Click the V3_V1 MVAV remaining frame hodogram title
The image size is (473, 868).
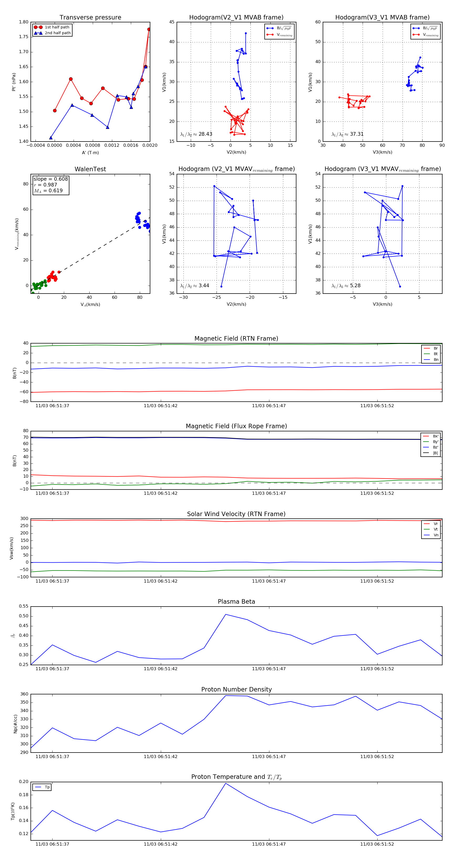(382, 169)
